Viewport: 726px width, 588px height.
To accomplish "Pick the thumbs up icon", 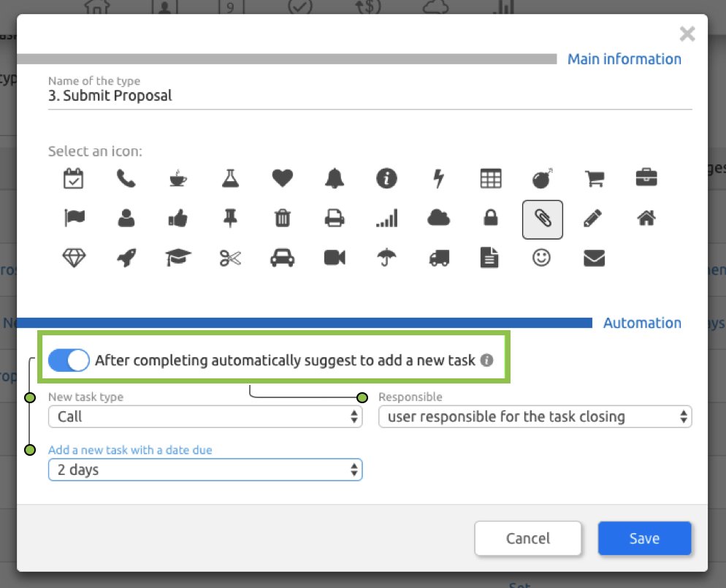I will point(178,218).
